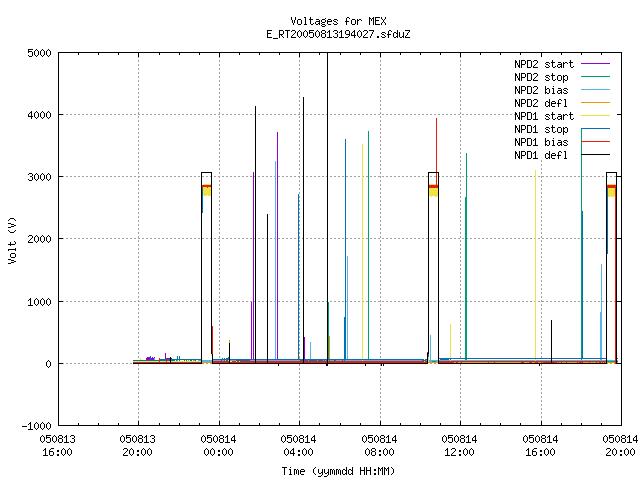Click the filename 'E_RT20050813194027.sfduZ' subtitle

(338, 34)
